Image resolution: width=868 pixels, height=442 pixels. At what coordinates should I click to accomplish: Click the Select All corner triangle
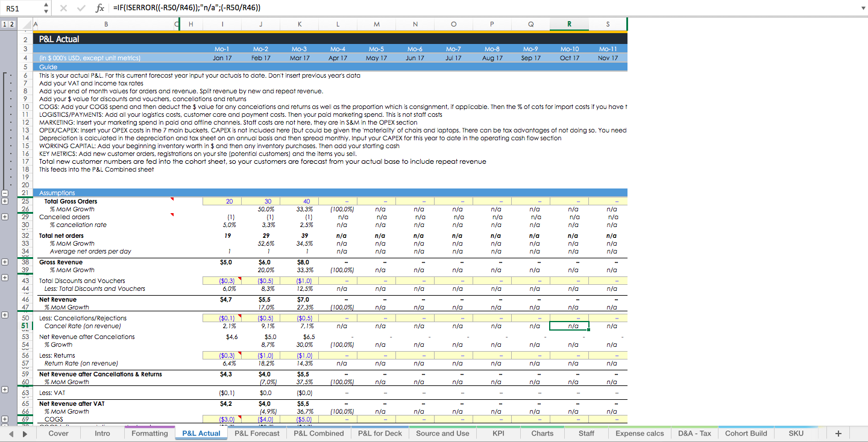[25, 24]
